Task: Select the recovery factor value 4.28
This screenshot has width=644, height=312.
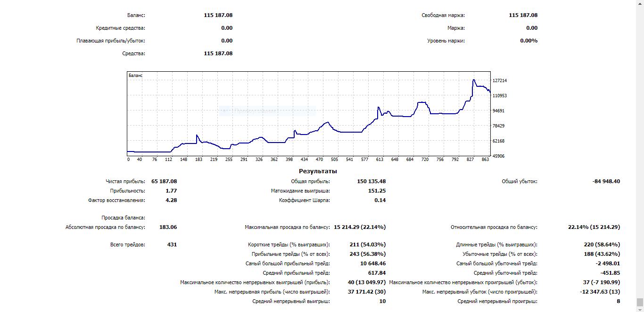Action: tap(171, 200)
